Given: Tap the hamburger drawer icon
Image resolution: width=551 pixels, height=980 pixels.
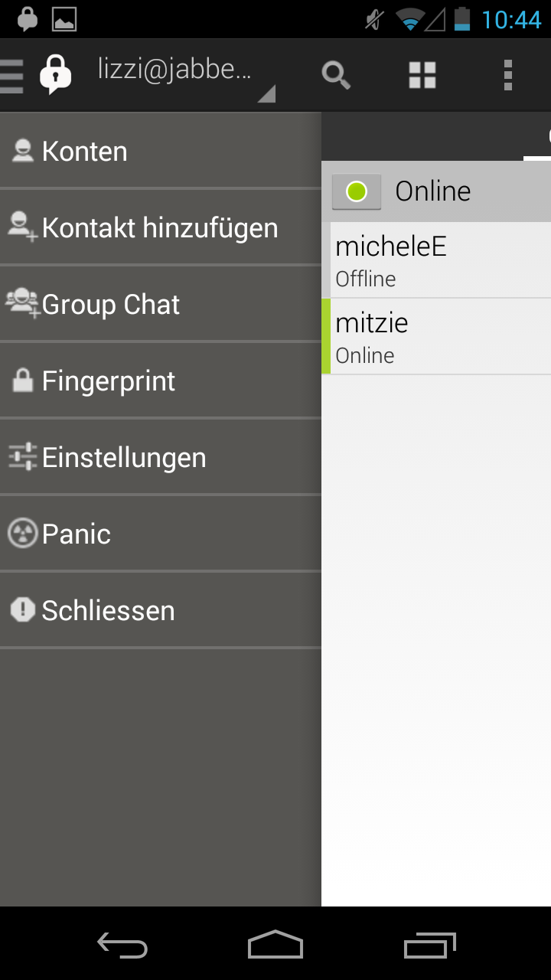Looking at the screenshot, I should (11, 75).
